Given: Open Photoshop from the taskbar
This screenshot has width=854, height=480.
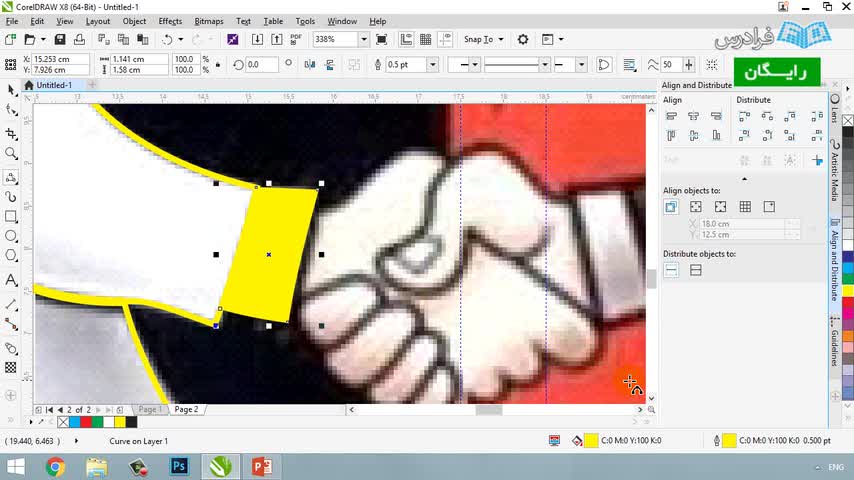Looking at the screenshot, I should tap(179, 466).
